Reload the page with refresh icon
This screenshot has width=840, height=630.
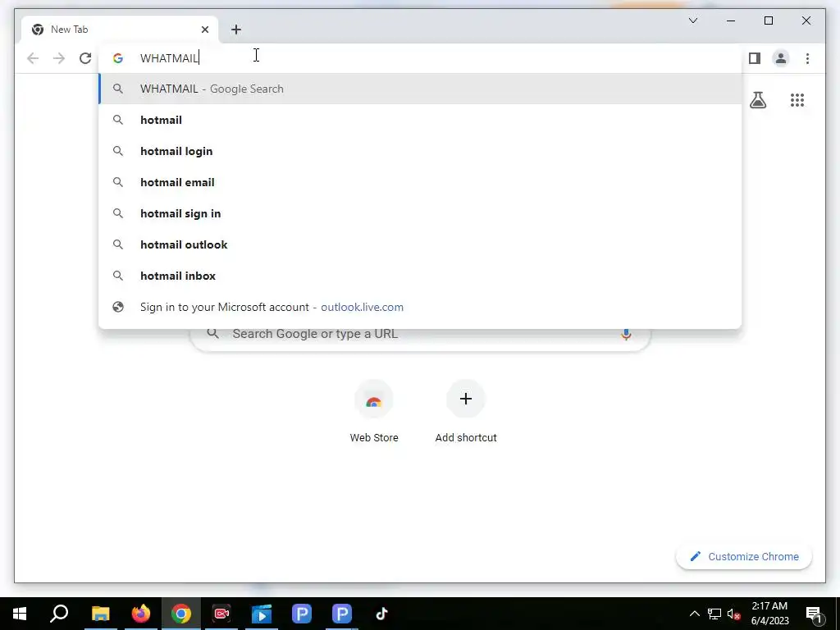[x=85, y=58]
